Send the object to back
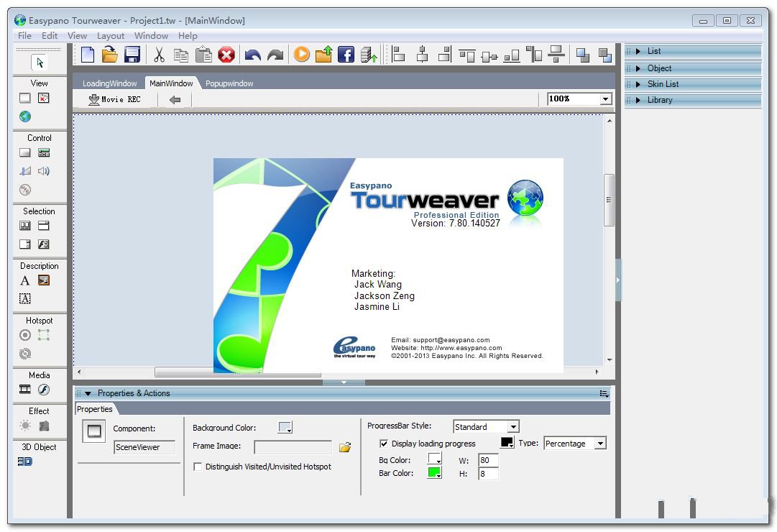Viewport: 777px width, 532px height. click(x=604, y=55)
